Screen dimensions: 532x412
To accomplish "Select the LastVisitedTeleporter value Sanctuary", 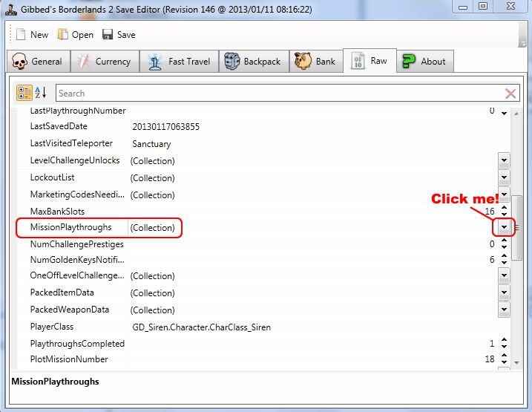I will click(x=151, y=144).
